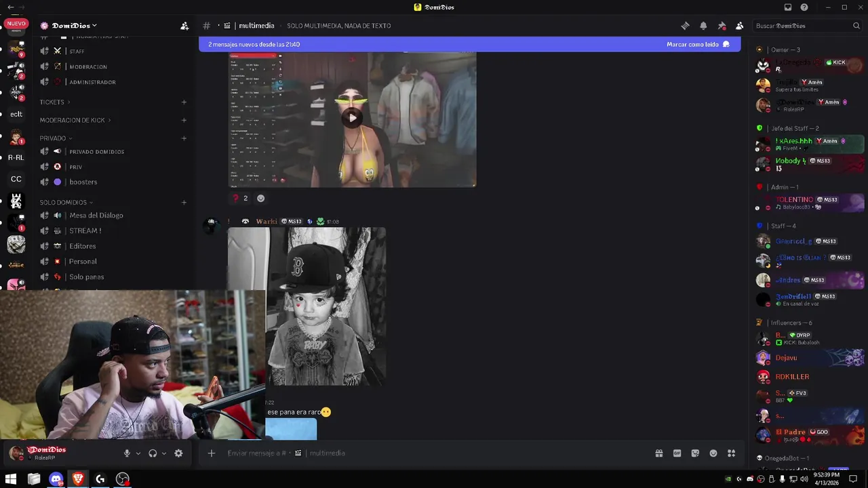
Task: Add a channel to SOLO DOMIDIOS category
Action: [x=184, y=203]
